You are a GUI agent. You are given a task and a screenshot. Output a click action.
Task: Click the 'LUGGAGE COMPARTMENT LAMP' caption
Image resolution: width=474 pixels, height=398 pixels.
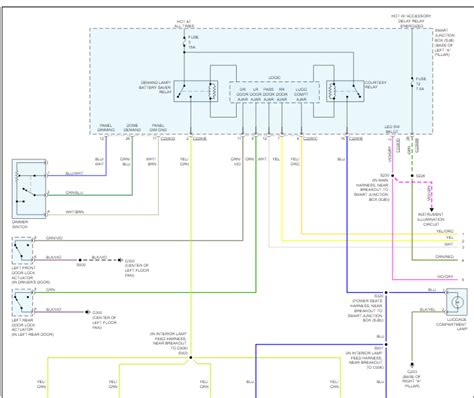tap(452, 324)
